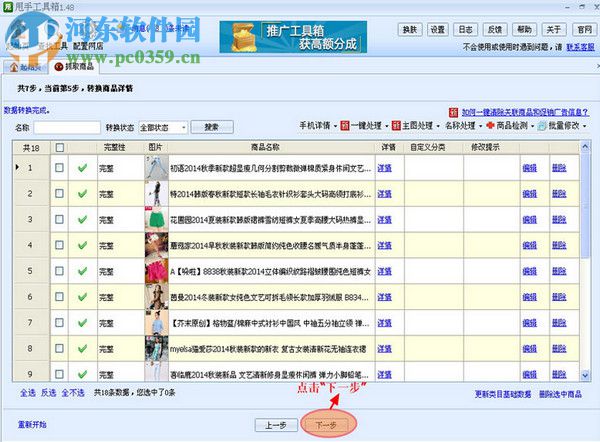Click the red icon beside the help link
Screen dimensions: 600x442
pyautogui.click(x=453, y=112)
